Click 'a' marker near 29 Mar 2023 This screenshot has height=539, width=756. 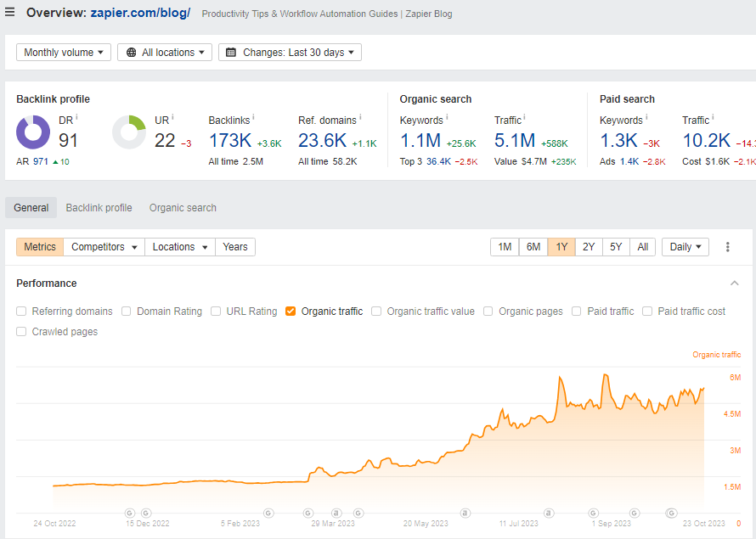[x=336, y=513]
